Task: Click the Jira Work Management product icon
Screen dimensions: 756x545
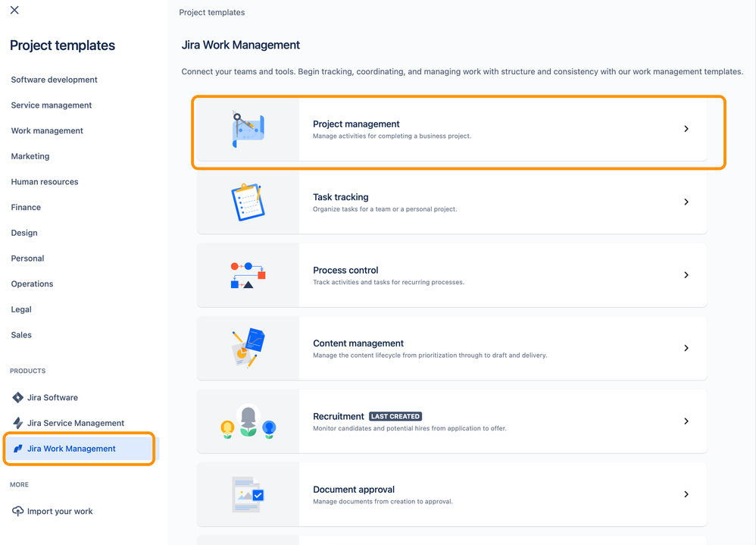Action: (x=18, y=449)
